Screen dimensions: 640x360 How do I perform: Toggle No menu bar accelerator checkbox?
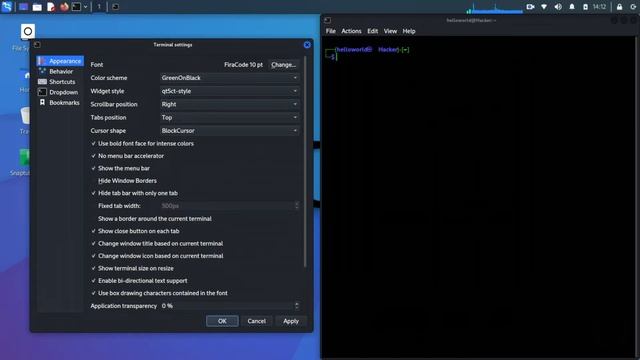[x=127, y=156]
